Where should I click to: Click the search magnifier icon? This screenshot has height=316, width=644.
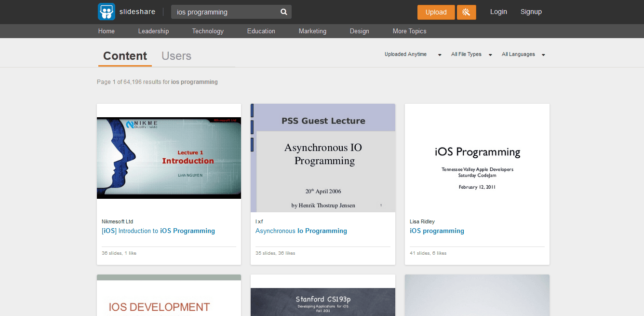point(284,12)
